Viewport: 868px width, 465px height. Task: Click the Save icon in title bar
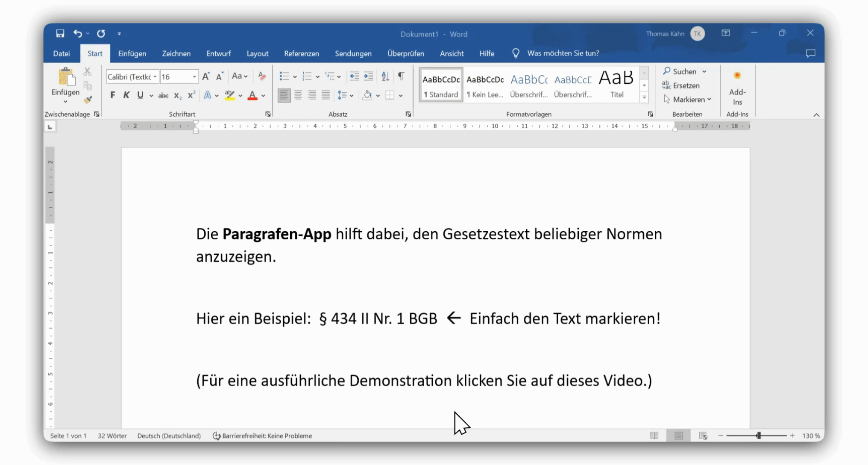pyautogui.click(x=60, y=33)
